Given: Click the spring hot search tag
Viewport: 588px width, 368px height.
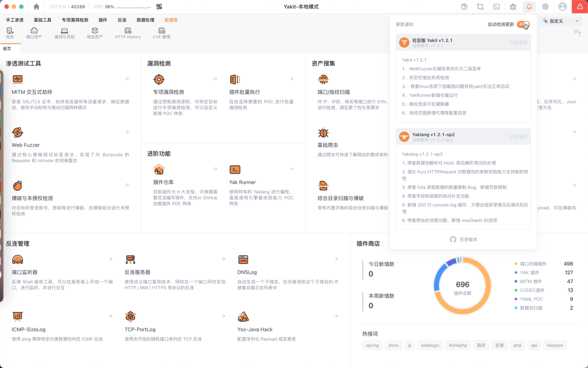Looking at the screenshot, I should [372, 345].
